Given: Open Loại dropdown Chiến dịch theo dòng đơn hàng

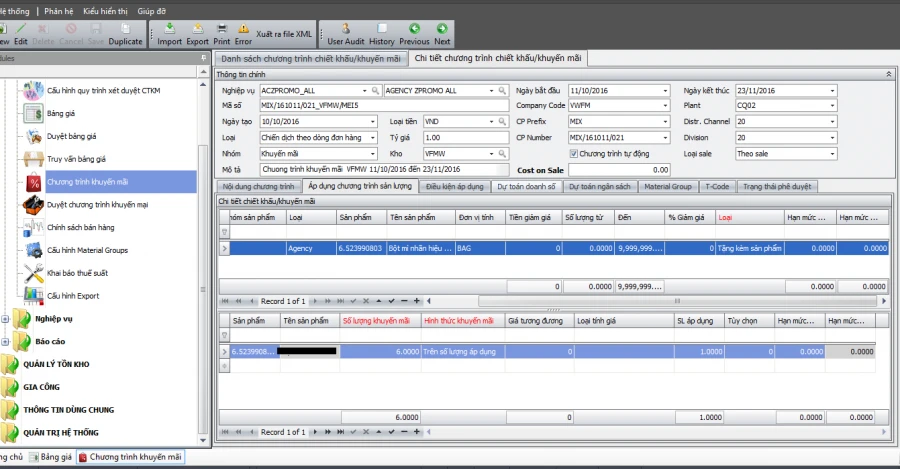Looking at the screenshot, I should coord(373,138).
